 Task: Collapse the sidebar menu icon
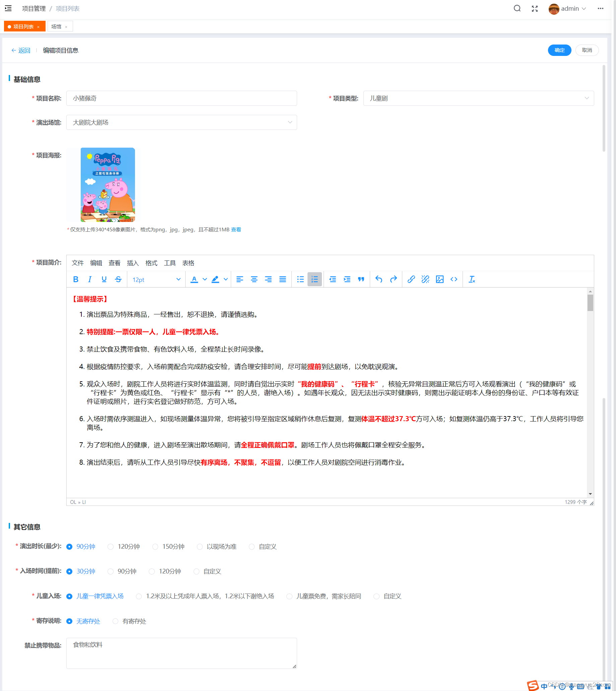[8, 8]
